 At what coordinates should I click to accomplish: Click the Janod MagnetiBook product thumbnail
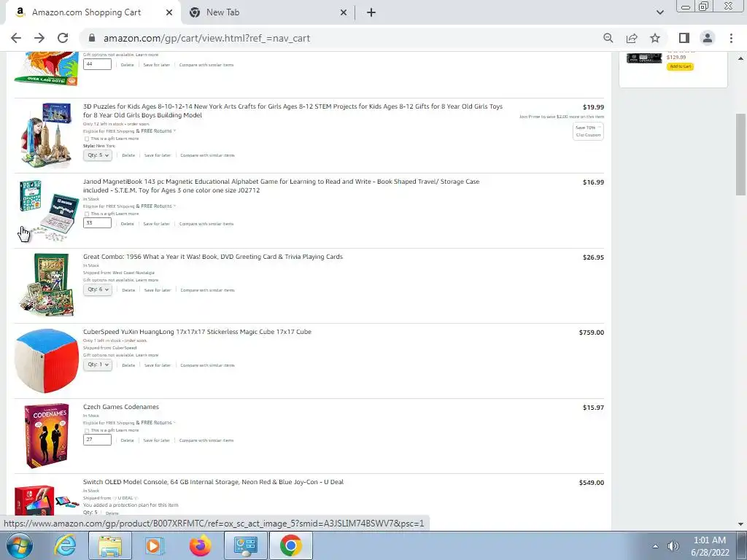tap(49, 211)
